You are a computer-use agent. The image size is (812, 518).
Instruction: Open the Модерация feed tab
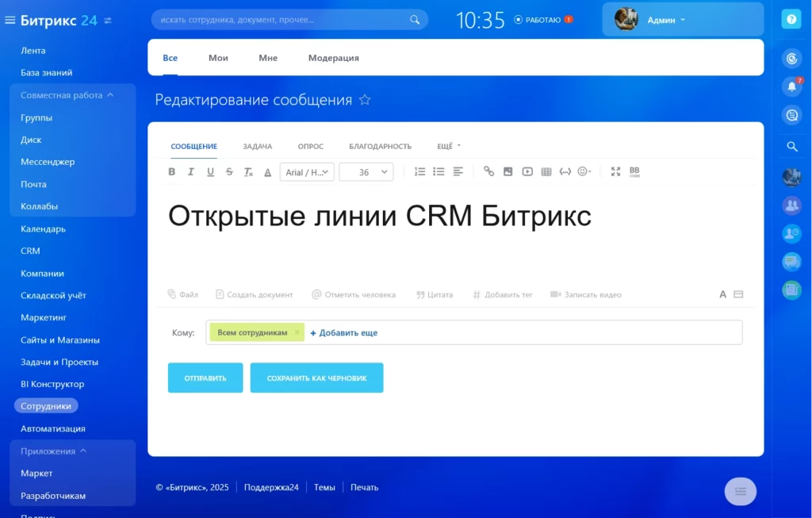(332, 58)
